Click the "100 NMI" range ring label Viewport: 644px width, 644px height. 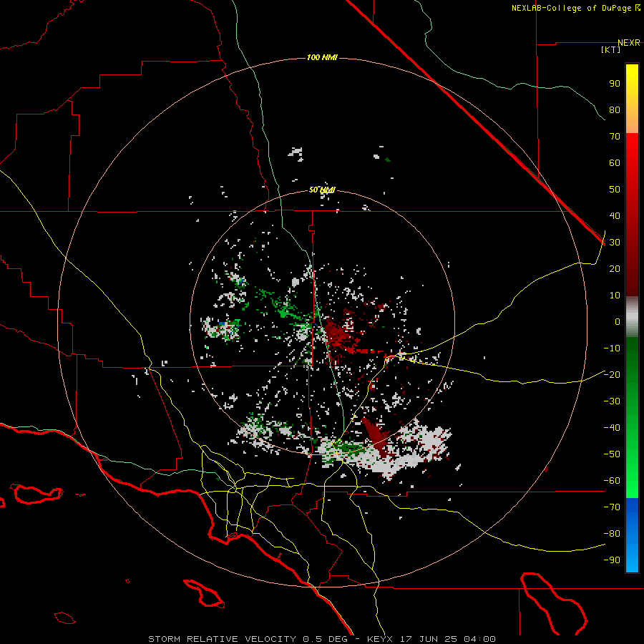pos(322,57)
